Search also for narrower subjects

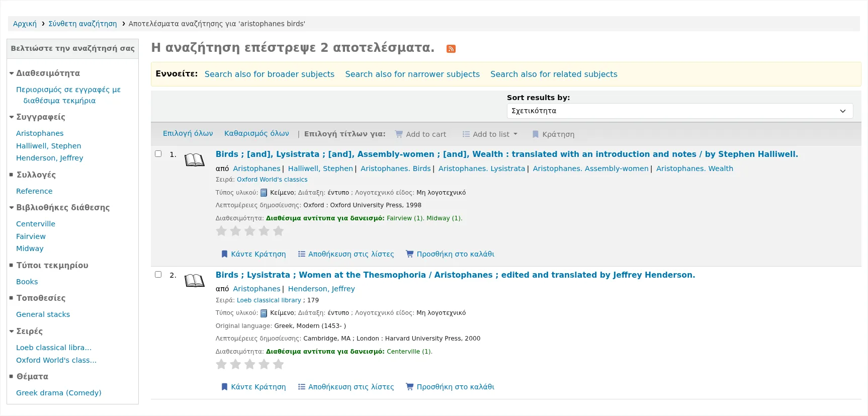412,74
